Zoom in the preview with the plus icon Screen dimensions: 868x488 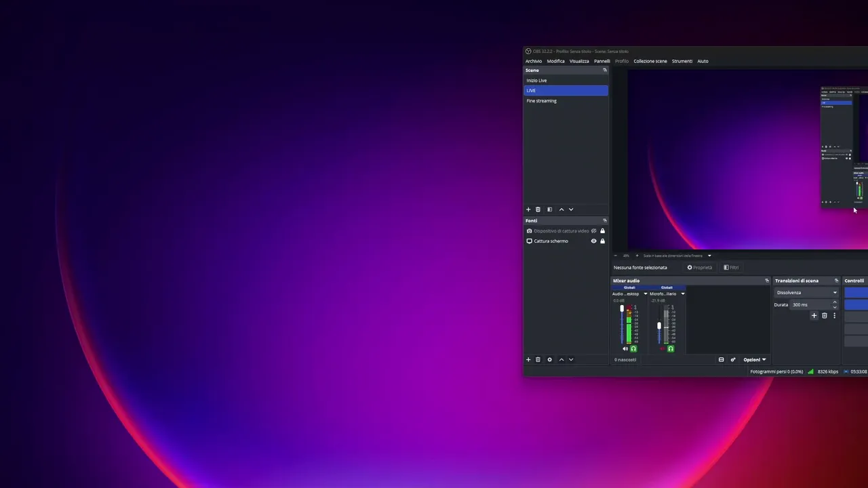[637, 256]
